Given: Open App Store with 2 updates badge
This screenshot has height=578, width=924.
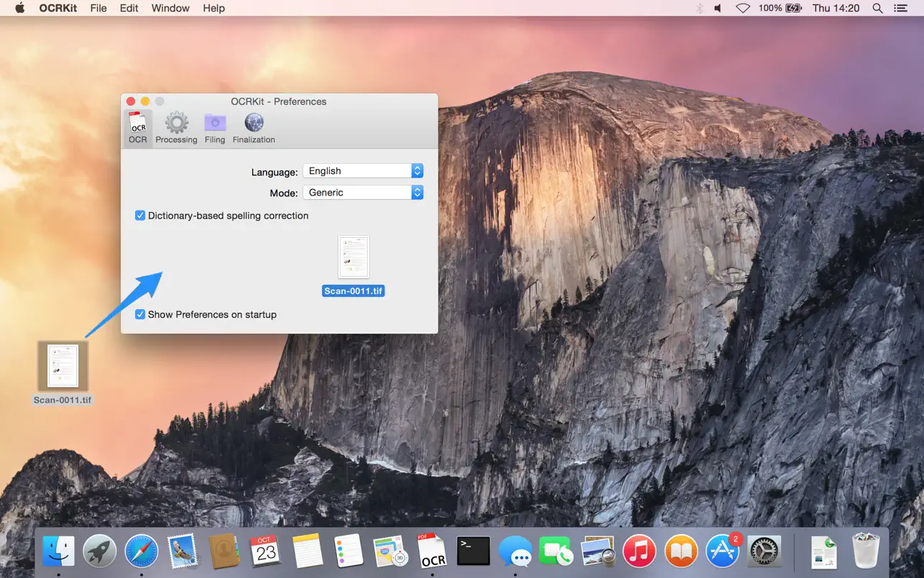Looking at the screenshot, I should [x=723, y=551].
